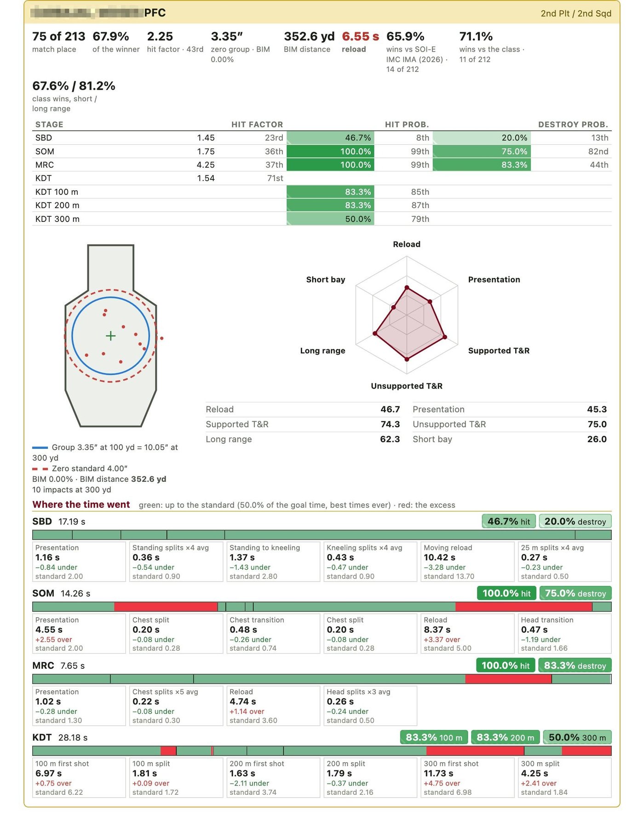The image size is (644, 816).
Task: Click the KDT 83.3% 100 m badge
Action: (434, 737)
